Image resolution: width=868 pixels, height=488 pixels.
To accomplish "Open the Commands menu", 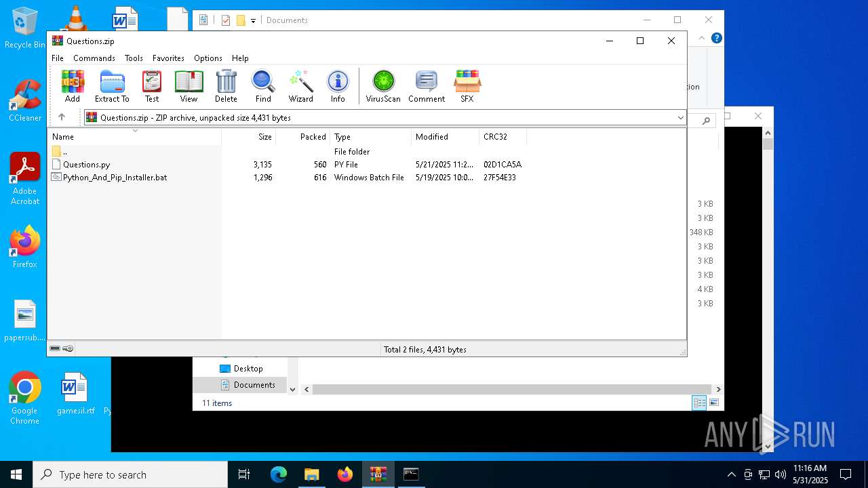I will click(94, 58).
